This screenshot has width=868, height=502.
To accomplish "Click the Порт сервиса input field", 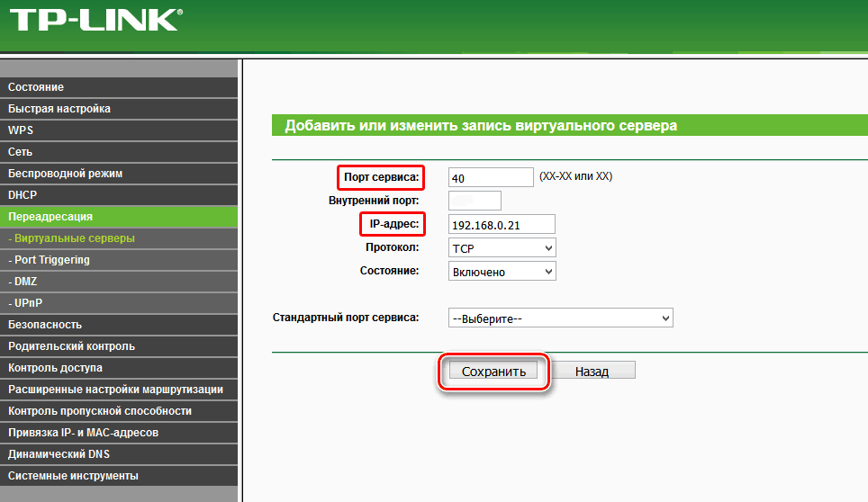I will click(491, 177).
